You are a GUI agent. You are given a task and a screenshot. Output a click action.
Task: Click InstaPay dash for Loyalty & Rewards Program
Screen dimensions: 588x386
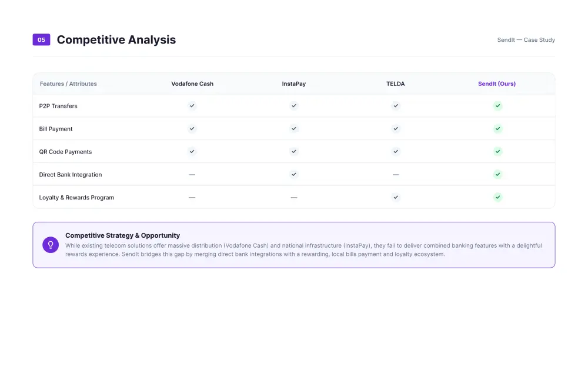point(294,198)
